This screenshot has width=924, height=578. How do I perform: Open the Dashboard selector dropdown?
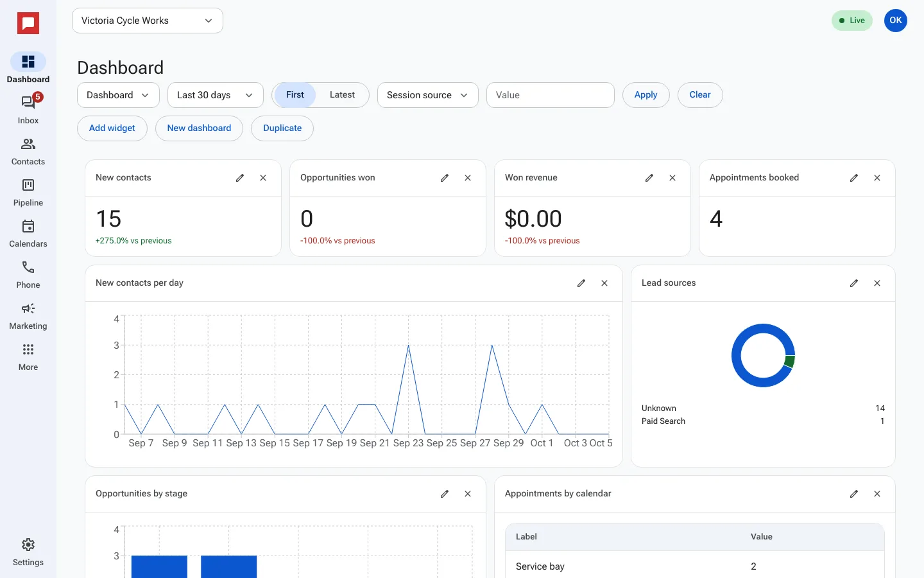point(118,95)
